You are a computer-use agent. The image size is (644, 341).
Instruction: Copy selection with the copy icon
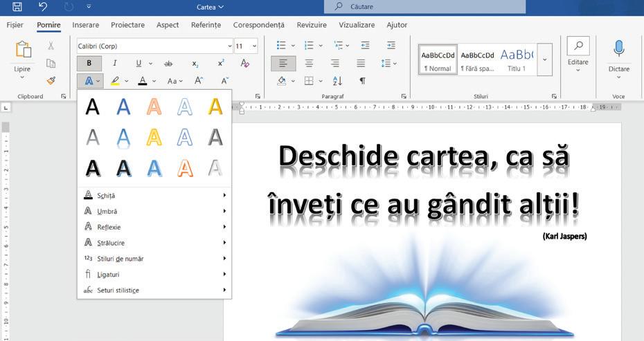[51, 63]
